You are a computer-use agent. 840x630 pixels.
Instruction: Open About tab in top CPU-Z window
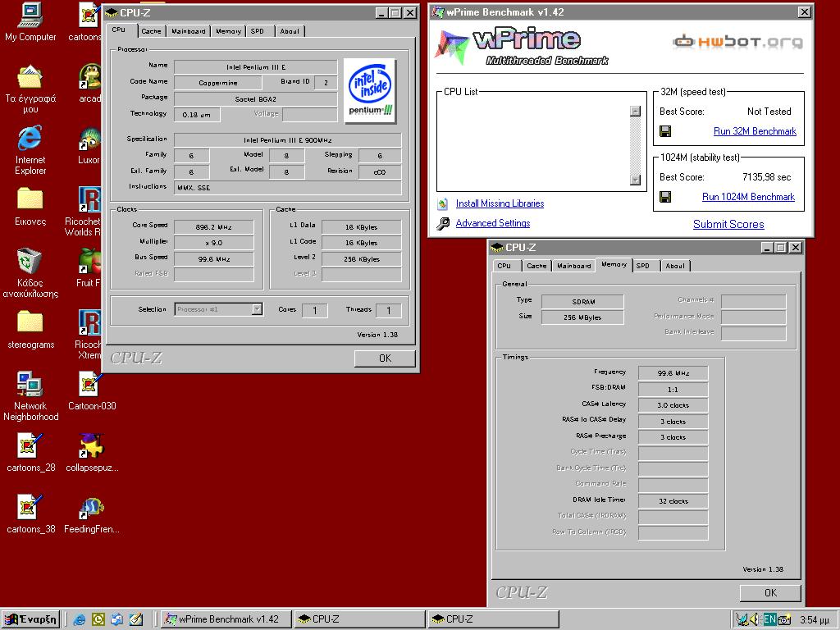(x=290, y=31)
